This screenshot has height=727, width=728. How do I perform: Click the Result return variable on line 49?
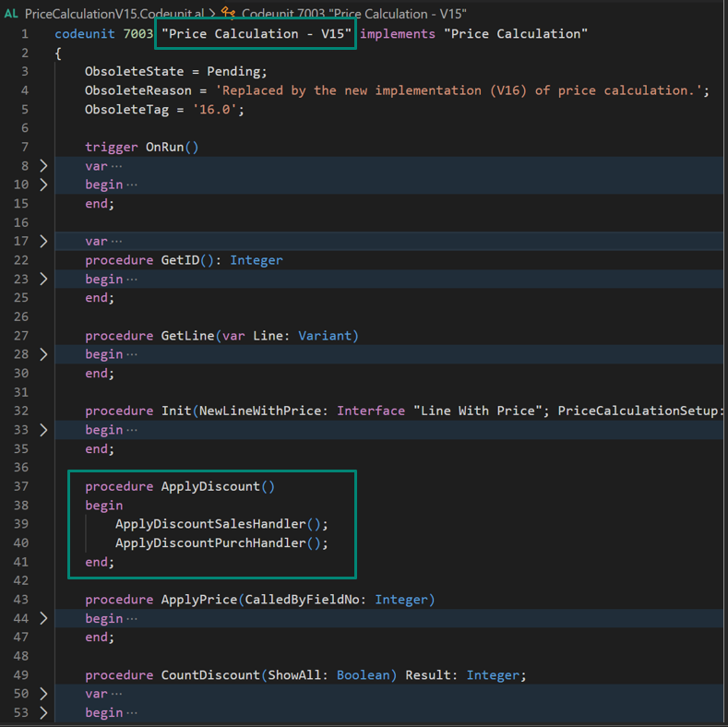[428, 675]
